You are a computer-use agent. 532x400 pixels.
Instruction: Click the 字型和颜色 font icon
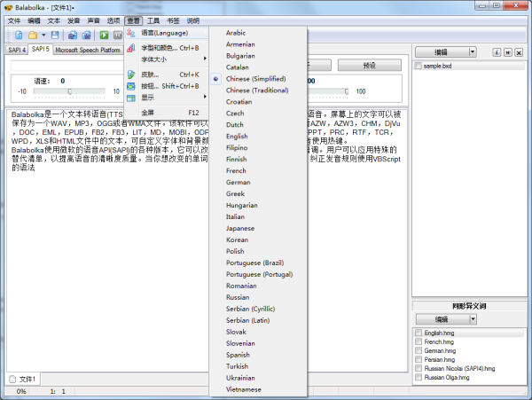132,47
